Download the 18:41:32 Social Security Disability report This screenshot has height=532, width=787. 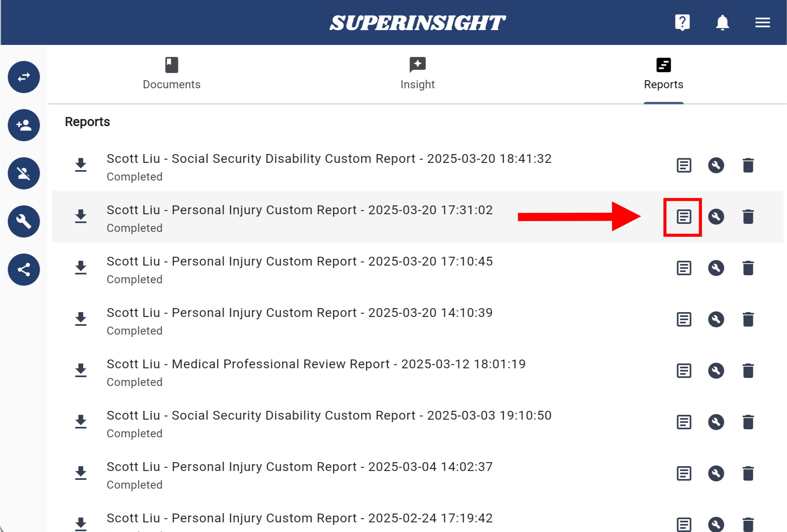pyautogui.click(x=81, y=165)
